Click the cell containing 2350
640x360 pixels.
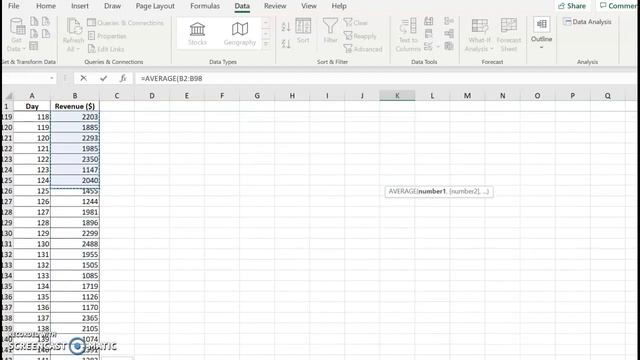click(75, 159)
